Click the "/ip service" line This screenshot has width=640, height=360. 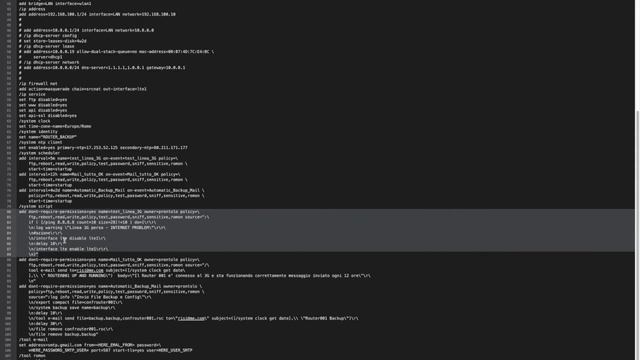(32, 94)
